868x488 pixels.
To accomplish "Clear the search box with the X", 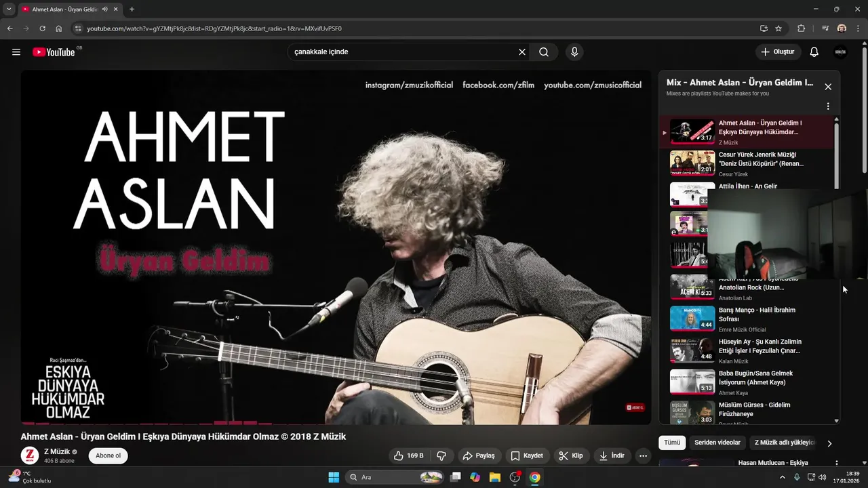I will click(522, 52).
